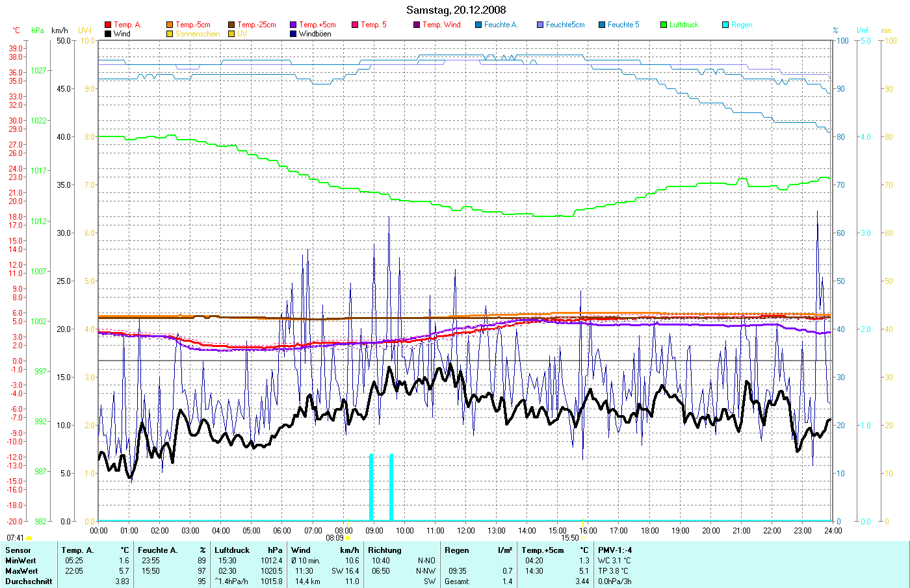Click the black Wind legend swatch

(108, 34)
